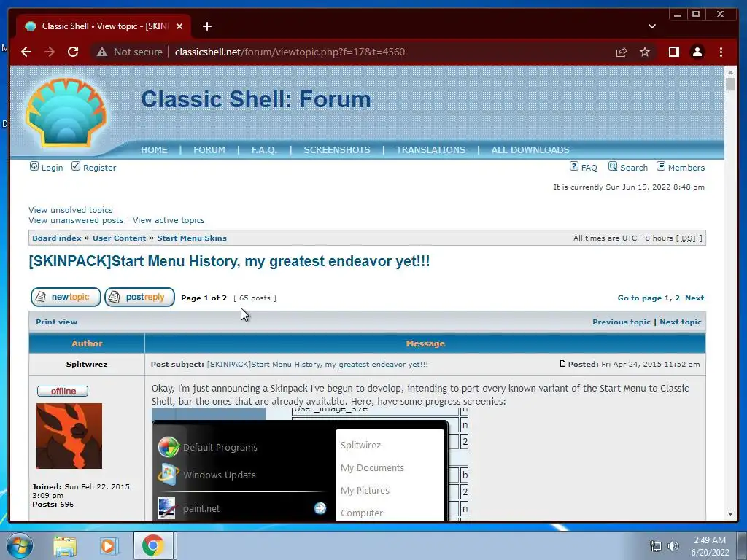Open View active topics
747x560 pixels.
coord(169,220)
